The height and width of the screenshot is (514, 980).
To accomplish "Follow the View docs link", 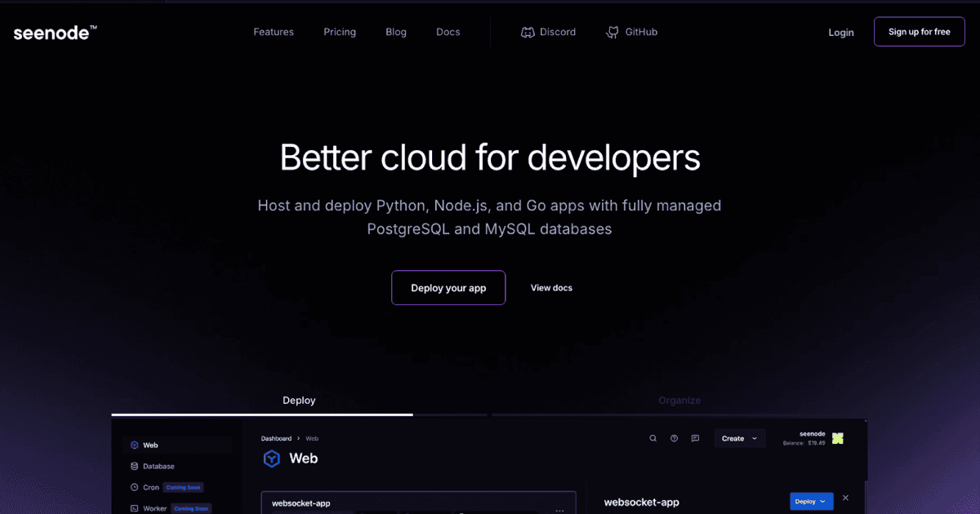I will pyautogui.click(x=551, y=288).
